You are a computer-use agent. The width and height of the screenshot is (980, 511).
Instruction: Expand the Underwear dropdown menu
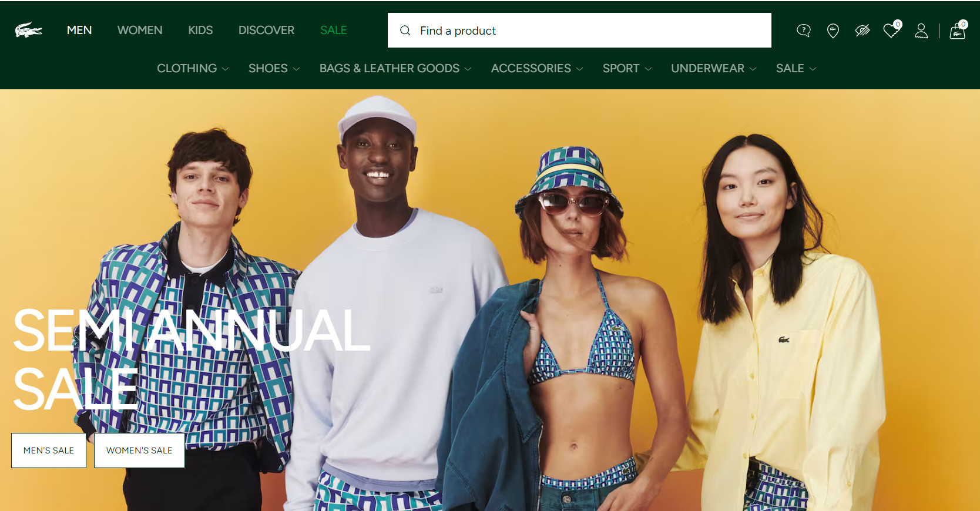pos(714,69)
